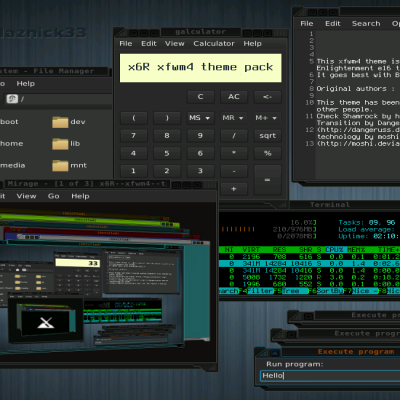The width and height of the screenshot is (400, 400).
Task: Click digit 2 on the calculator keypad
Action: 167,171
